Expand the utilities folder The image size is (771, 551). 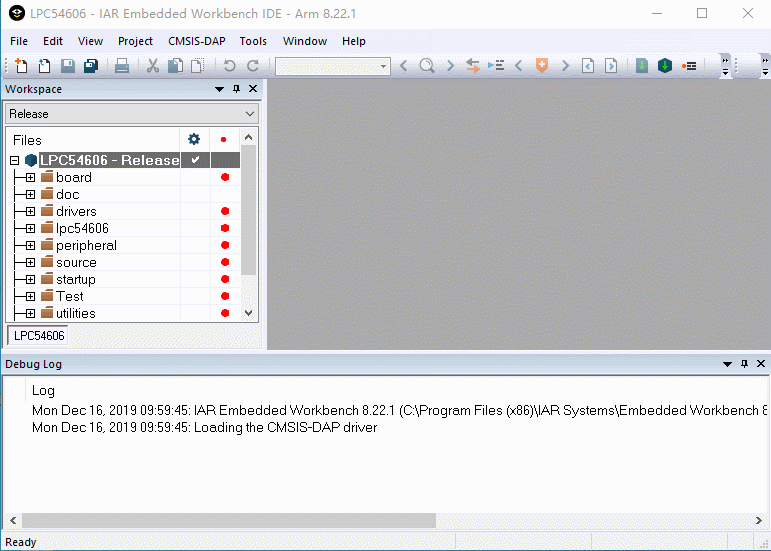[30, 314]
